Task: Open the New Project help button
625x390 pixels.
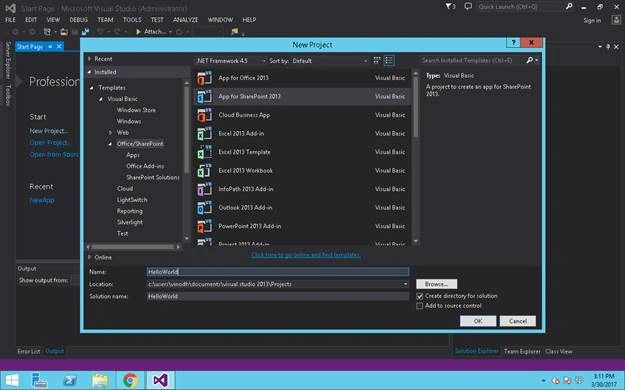Action: coord(513,42)
